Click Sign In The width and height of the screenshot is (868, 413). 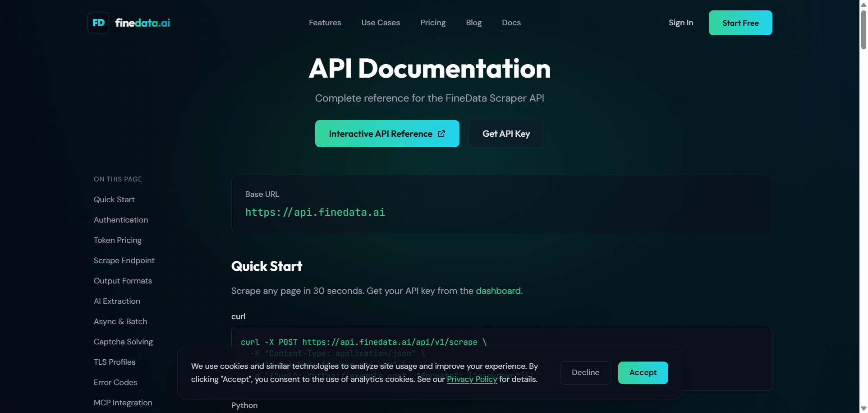click(x=680, y=23)
